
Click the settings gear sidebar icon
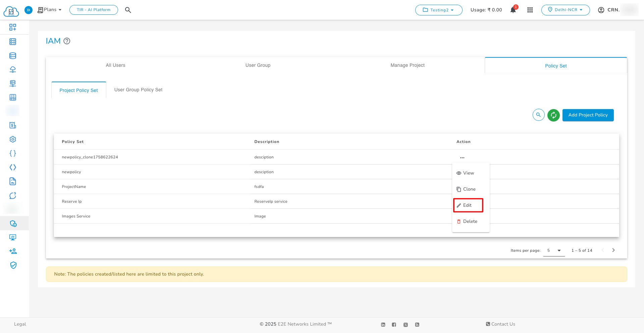click(13, 139)
